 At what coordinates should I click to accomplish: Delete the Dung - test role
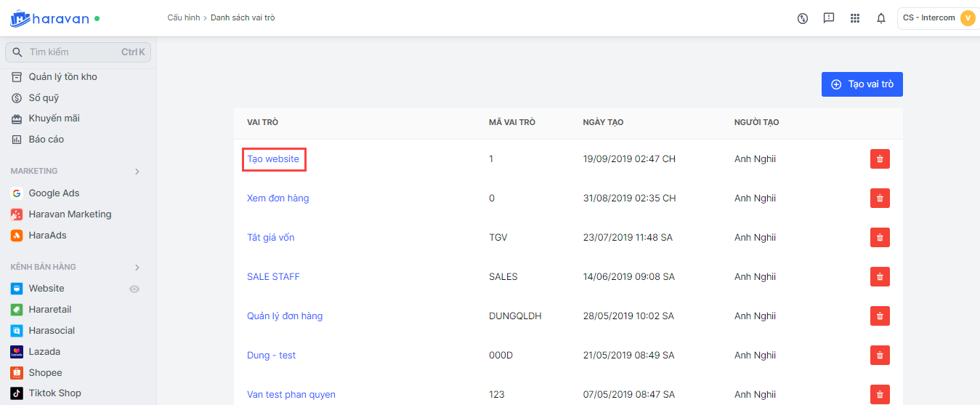click(880, 356)
